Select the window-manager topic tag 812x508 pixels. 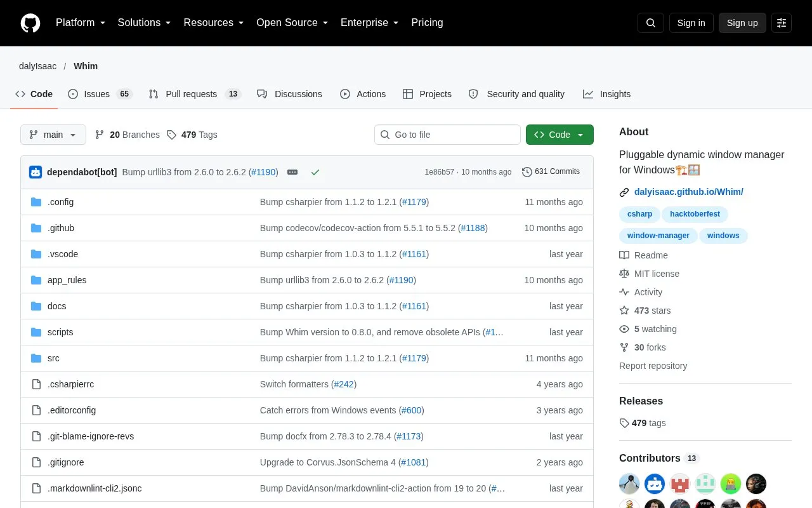tap(658, 236)
